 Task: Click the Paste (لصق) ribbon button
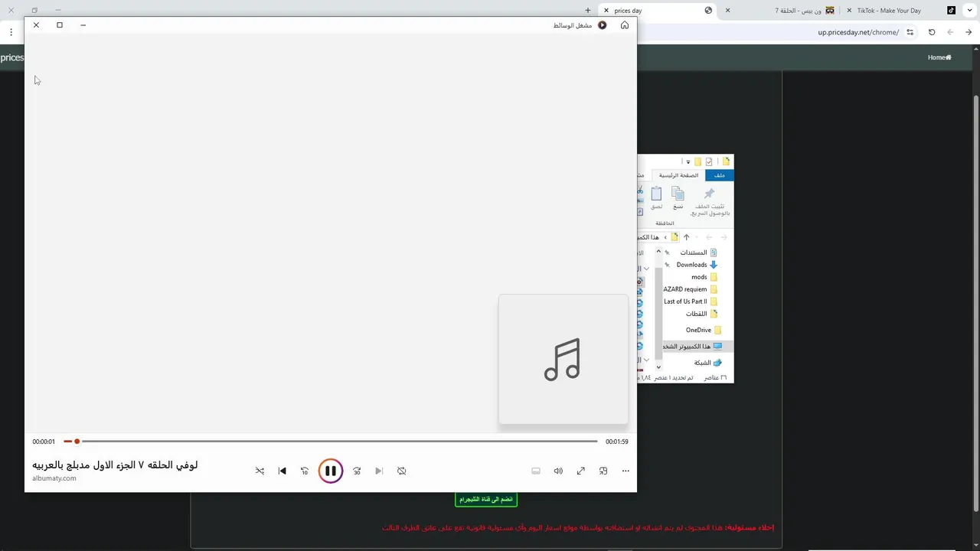pyautogui.click(x=656, y=198)
